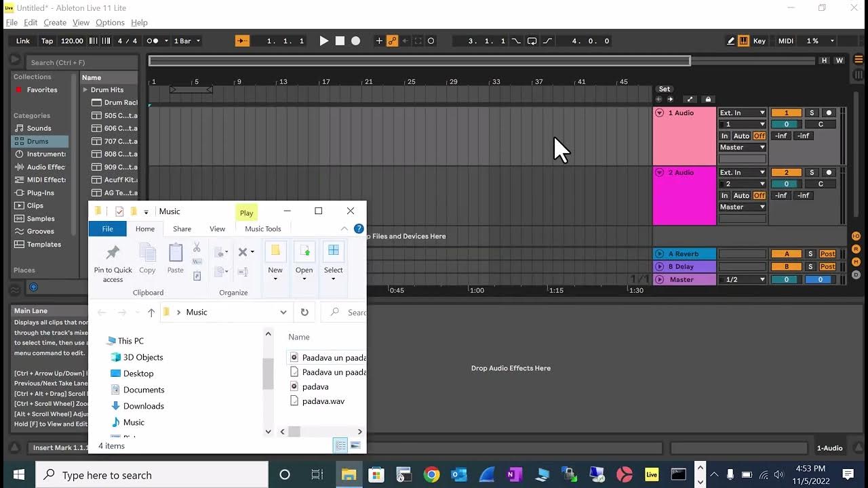Toggle the browser show/hide triangle icon
Screen dimensions: 868x488
click(x=15, y=60)
